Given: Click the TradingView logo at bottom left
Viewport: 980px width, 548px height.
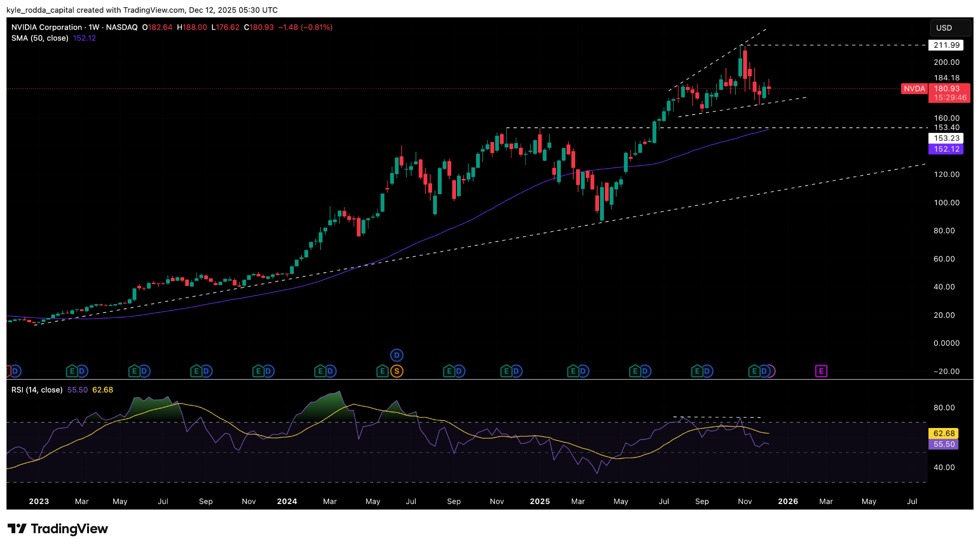Looking at the screenshot, I should point(57,529).
